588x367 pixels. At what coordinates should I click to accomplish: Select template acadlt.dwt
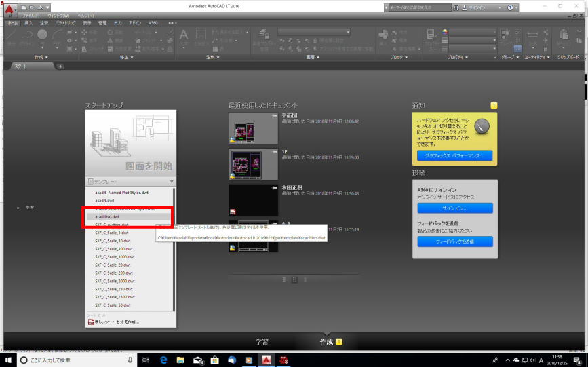pos(104,201)
